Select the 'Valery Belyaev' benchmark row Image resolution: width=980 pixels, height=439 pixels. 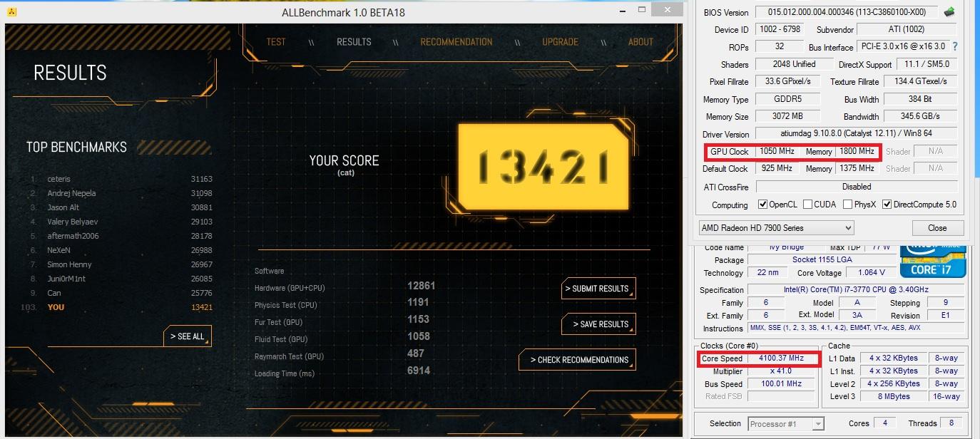click(x=121, y=222)
